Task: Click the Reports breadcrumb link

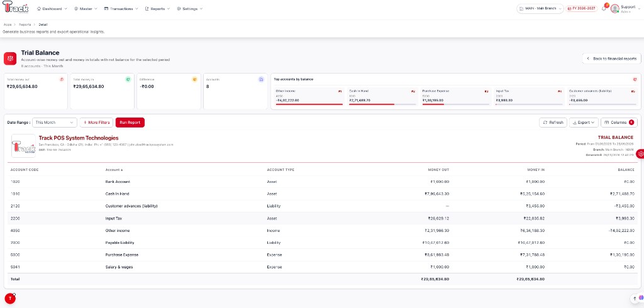Action: point(25,25)
